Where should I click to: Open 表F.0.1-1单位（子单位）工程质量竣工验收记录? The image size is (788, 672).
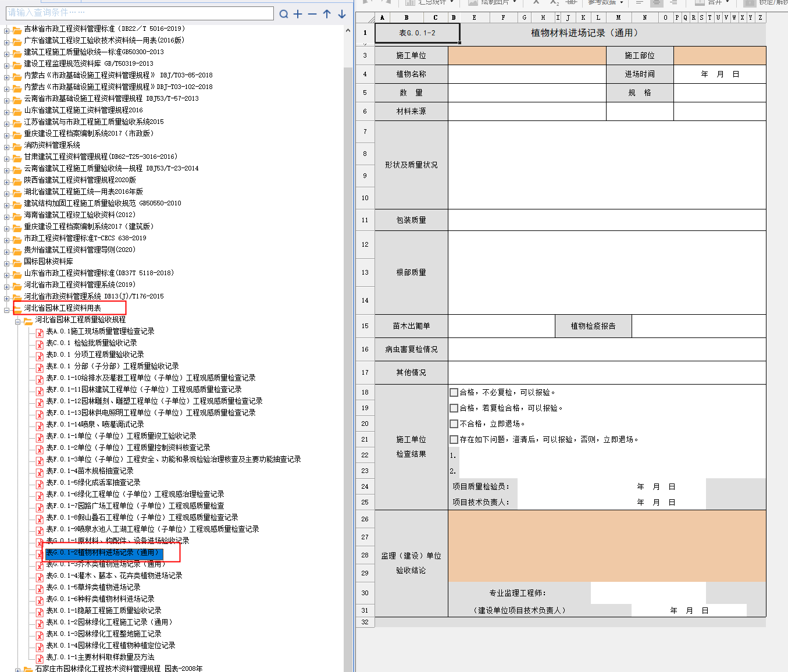(x=121, y=436)
